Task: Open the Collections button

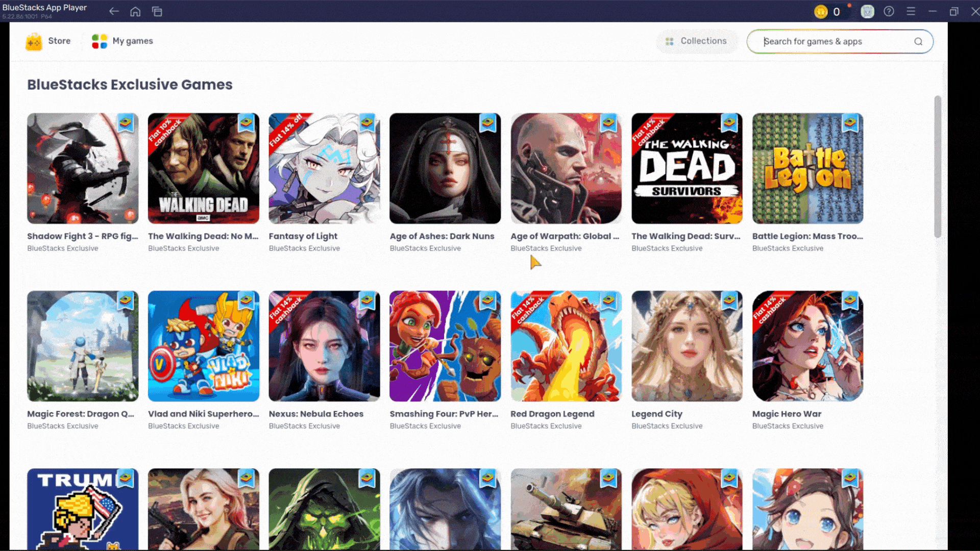Action: [697, 41]
